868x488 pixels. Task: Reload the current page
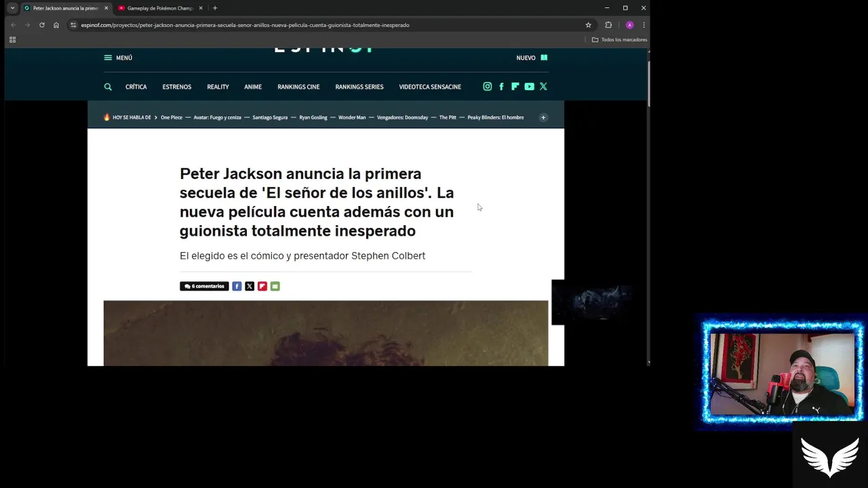point(41,25)
